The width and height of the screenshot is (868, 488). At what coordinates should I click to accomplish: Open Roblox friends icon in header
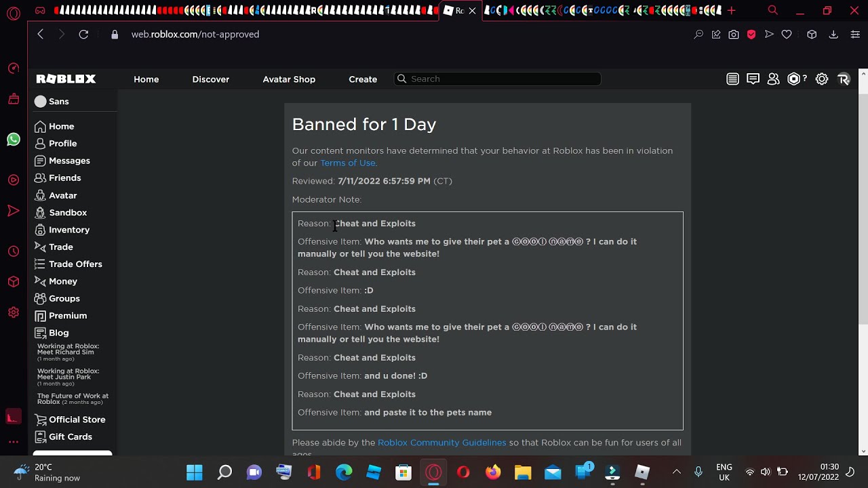click(773, 79)
